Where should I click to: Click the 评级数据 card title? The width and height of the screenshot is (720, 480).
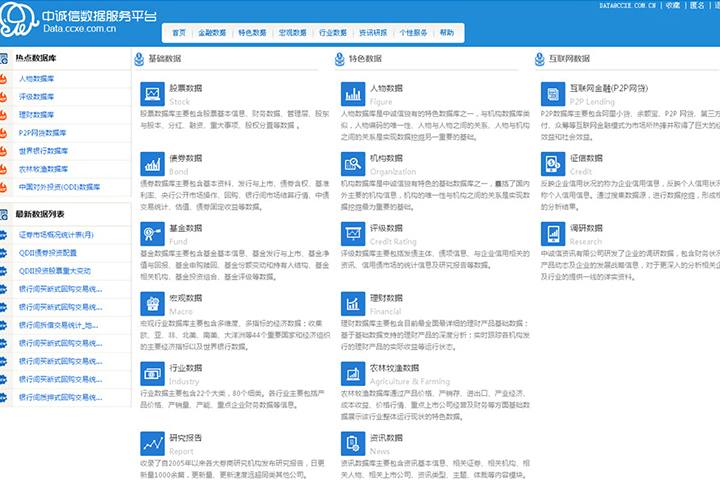386,228
